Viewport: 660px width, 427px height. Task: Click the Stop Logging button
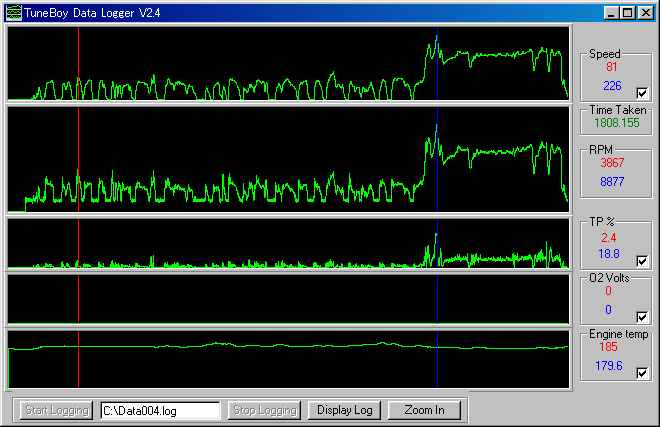[x=264, y=410]
